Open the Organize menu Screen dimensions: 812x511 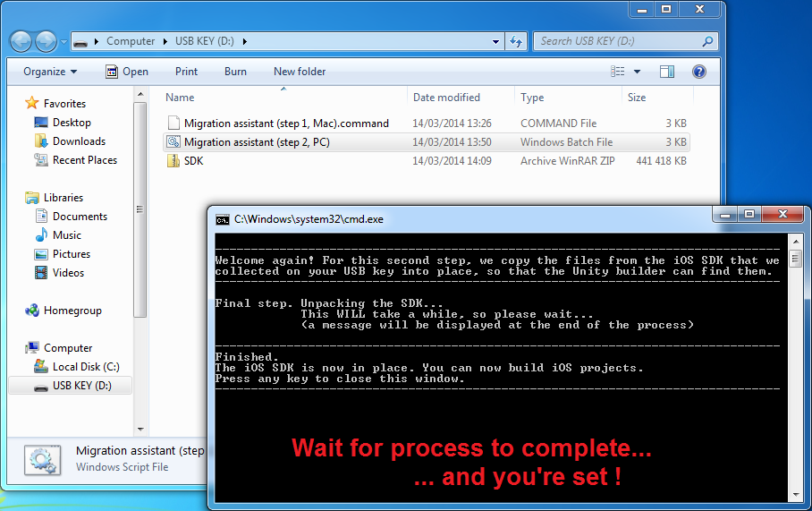point(50,72)
